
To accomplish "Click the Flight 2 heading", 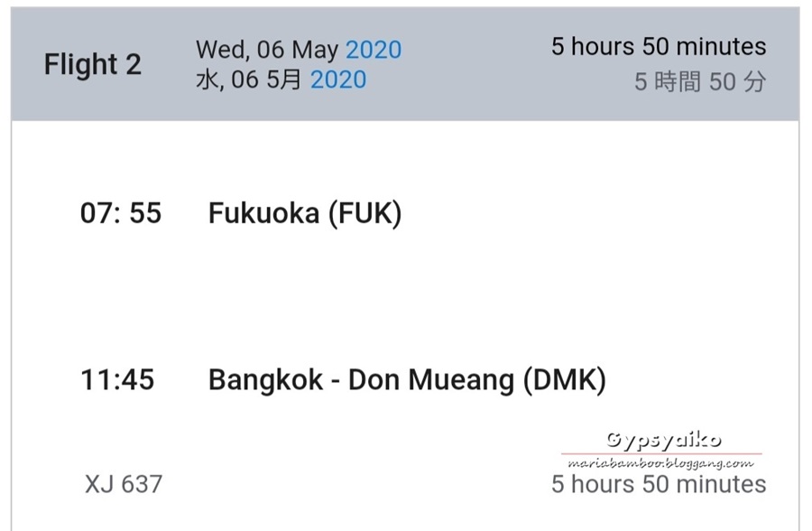I will tap(93, 65).
